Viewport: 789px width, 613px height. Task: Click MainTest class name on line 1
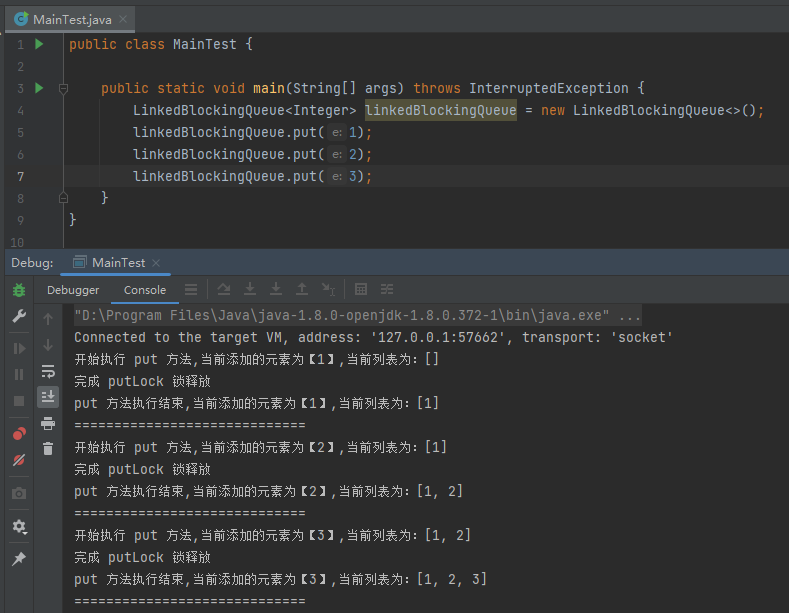[x=205, y=44]
